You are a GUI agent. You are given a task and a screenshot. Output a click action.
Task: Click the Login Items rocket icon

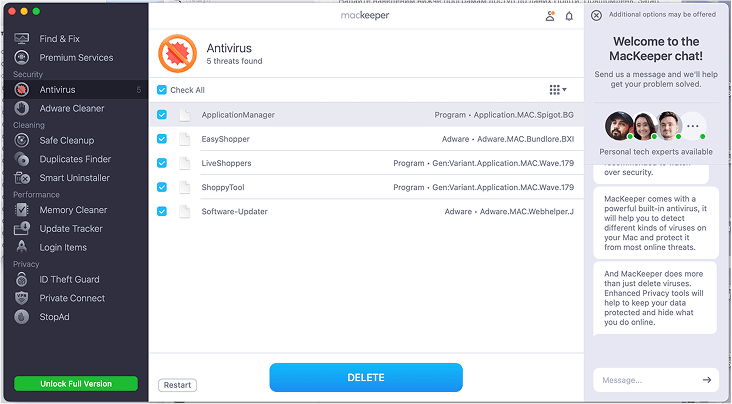(21, 247)
